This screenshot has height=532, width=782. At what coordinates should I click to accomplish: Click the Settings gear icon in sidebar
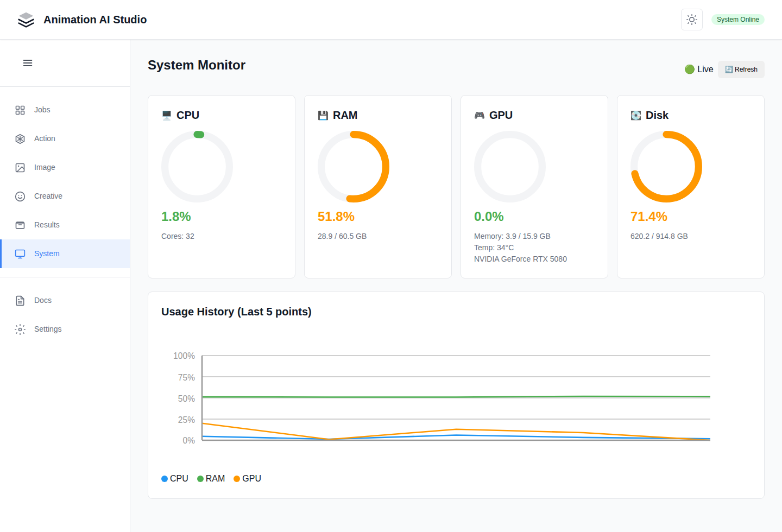coord(20,330)
